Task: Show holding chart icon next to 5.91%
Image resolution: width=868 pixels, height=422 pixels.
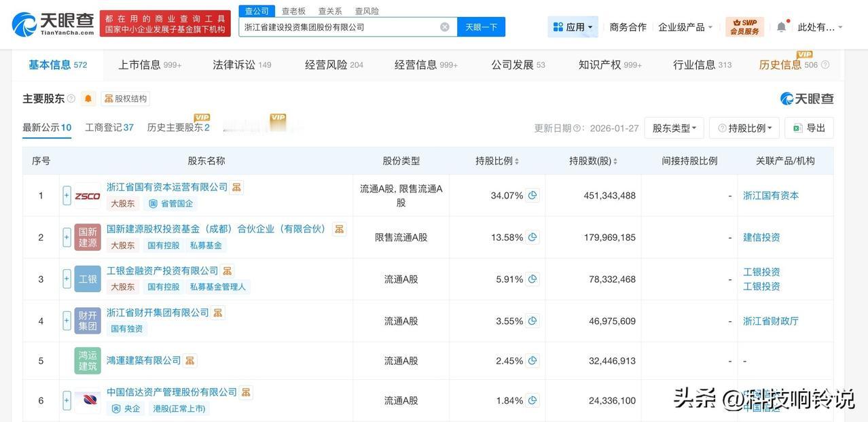Action: [532, 279]
